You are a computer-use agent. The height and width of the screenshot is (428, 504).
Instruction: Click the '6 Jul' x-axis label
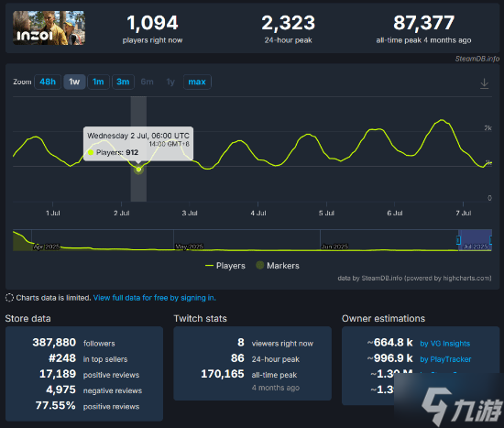pyautogui.click(x=395, y=214)
